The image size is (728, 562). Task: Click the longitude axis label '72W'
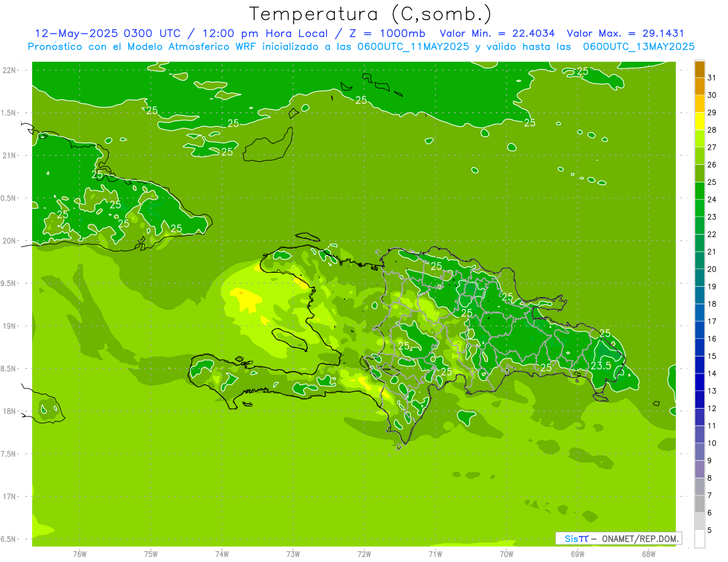364,554
